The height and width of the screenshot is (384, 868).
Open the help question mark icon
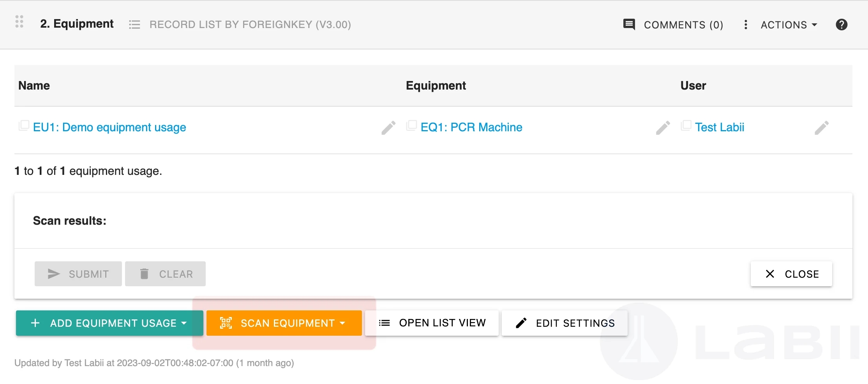click(842, 25)
